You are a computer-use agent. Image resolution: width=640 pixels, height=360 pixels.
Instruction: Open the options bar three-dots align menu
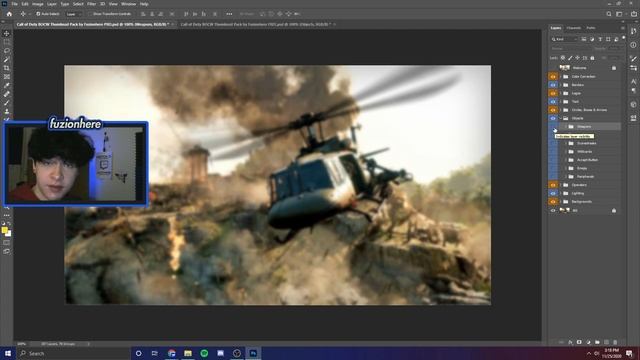point(229,14)
